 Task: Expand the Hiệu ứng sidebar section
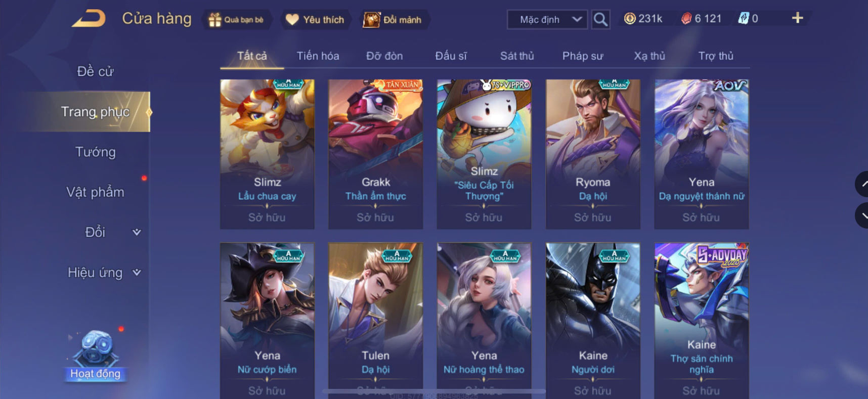(104, 273)
